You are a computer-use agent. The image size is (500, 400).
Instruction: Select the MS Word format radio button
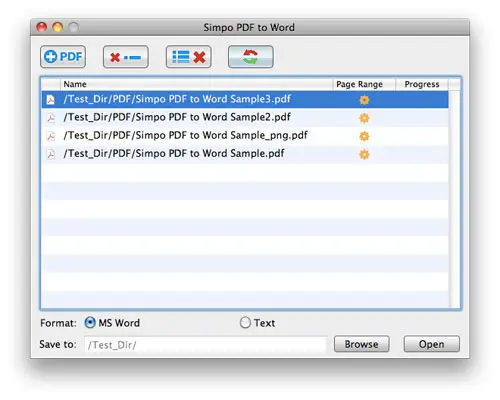tap(90, 323)
